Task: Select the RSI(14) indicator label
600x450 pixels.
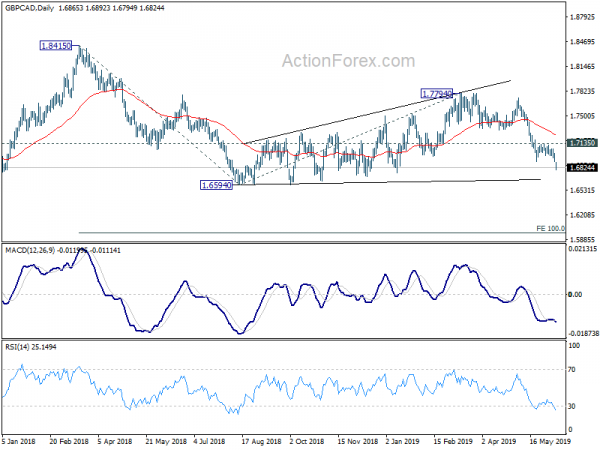Action: [16, 347]
